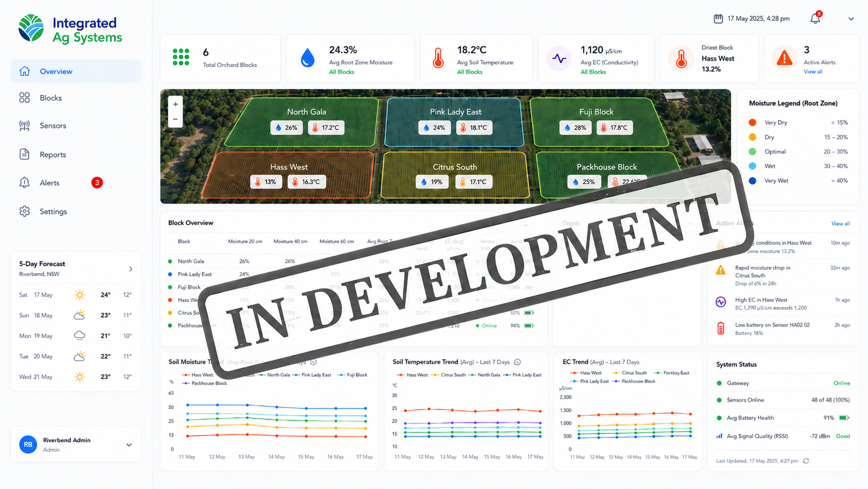Click the Settings gear icon
The height and width of the screenshot is (489, 868).
tap(24, 212)
